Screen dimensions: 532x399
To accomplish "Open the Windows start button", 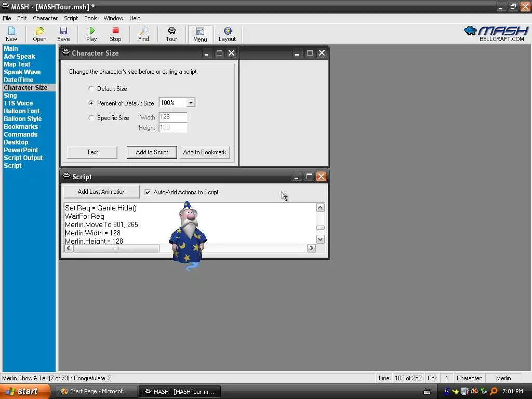I will click(x=25, y=391).
